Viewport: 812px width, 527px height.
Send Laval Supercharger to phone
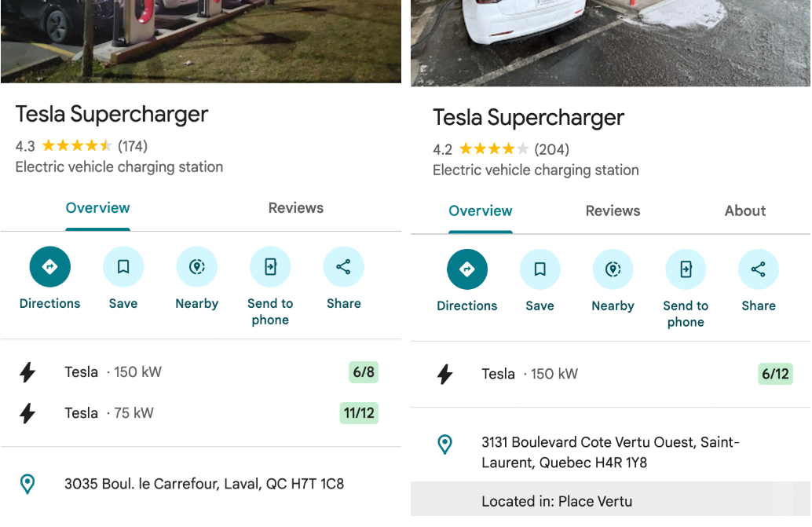click(x=270, y=267)
